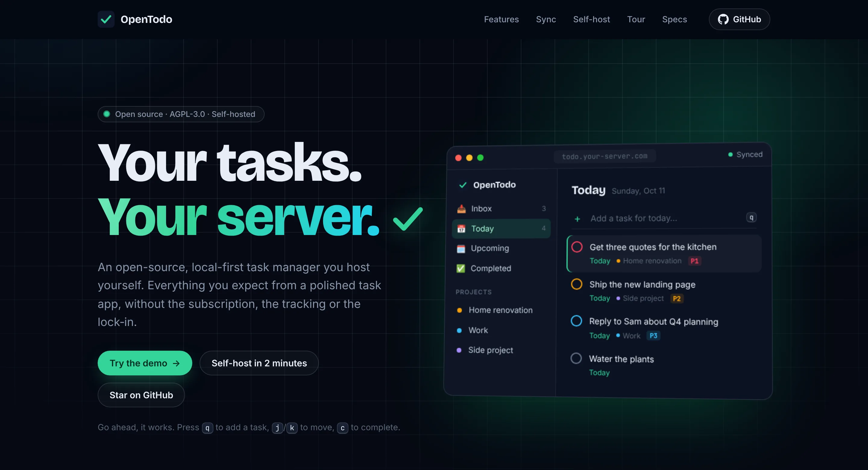Click the GitHub octocat icon in header button
868x470 pixels.
coord(723,19)
